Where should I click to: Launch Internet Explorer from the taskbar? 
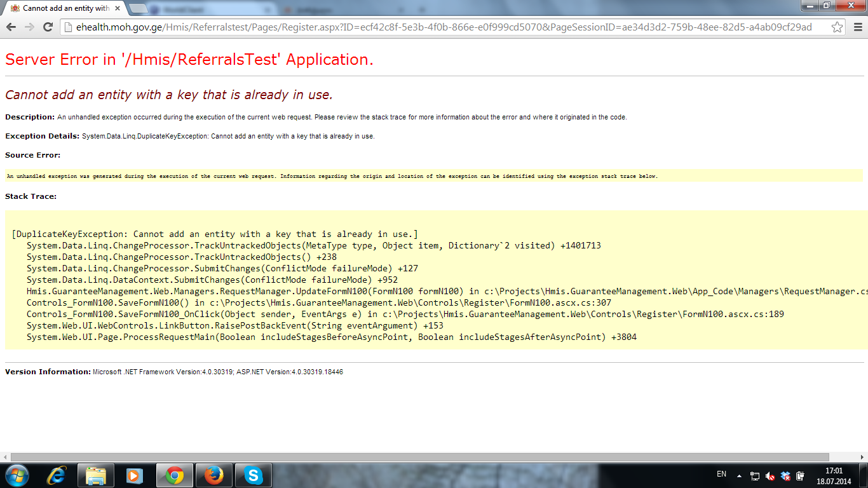[x=57, y=475]
